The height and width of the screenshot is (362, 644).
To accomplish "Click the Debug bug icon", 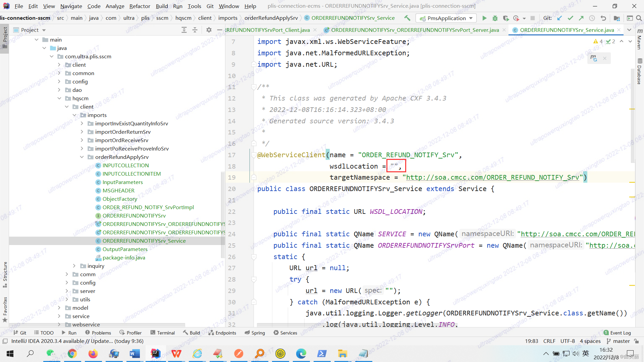I will pyautogui.click(x=495, y=18).
